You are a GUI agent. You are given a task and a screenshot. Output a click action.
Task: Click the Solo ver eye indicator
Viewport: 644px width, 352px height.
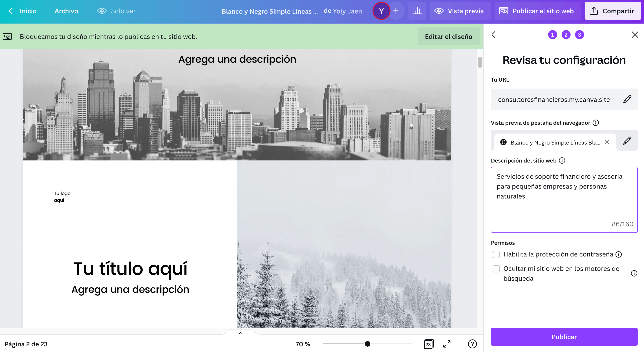point(116,11)
